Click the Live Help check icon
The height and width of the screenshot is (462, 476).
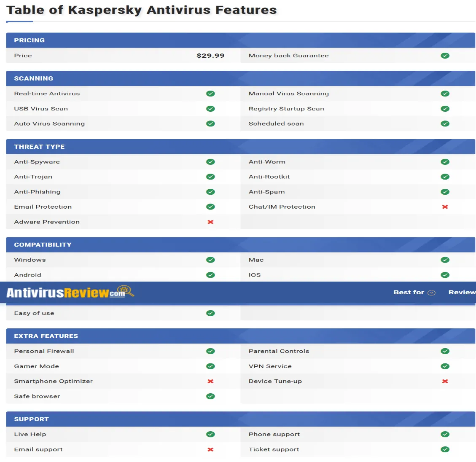pyautogui.click(x=210, y=434)
